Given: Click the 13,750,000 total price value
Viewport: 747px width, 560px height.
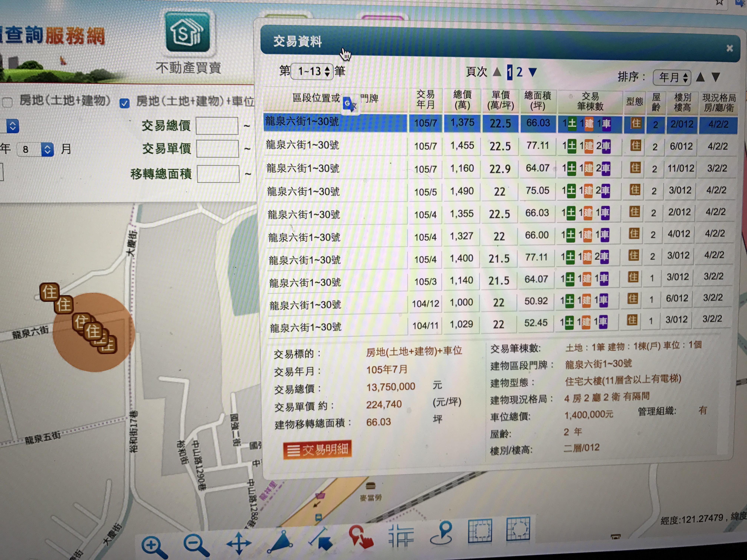Looking at the screenshot, I should [x=391, y=387].
